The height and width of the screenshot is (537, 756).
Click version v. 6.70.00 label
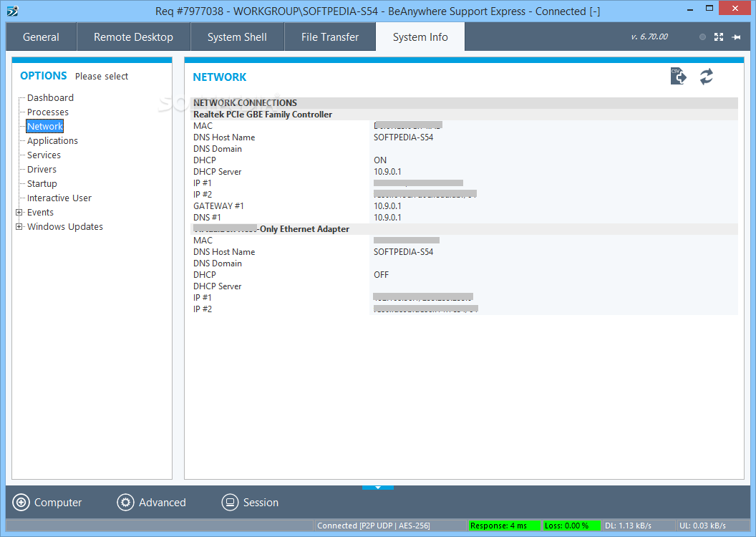649,37
